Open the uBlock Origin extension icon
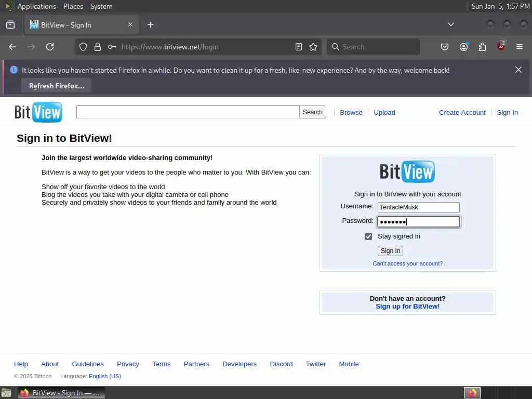Viewport: 532px width, 399px height. click(x=501, y=46)
